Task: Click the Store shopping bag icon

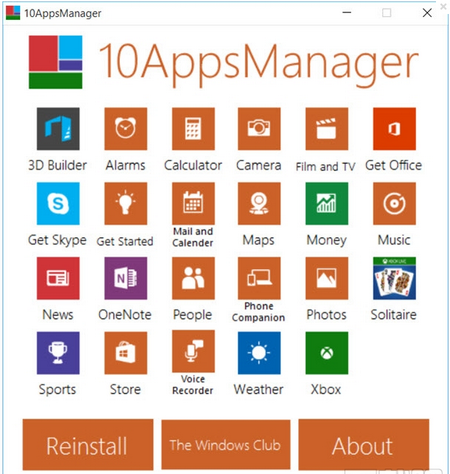Action: pyautogui.click(x=126, y=353)
